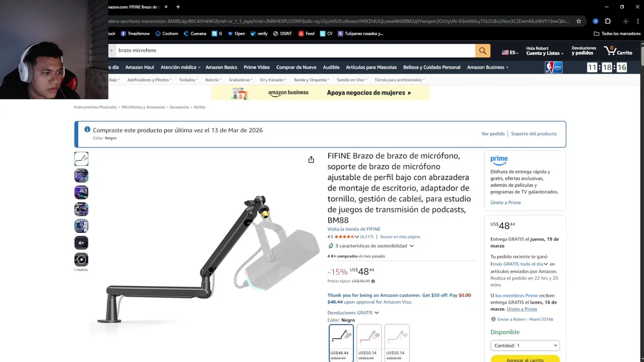Open Grabadoras subcategory menu
644x362 pixels.
[x=240, y=80]
